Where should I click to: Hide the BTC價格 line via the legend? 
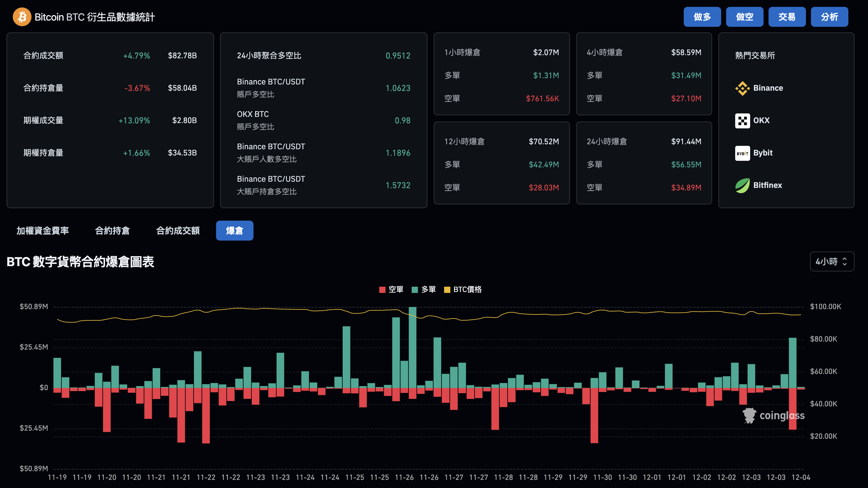[x=463, y=289]
